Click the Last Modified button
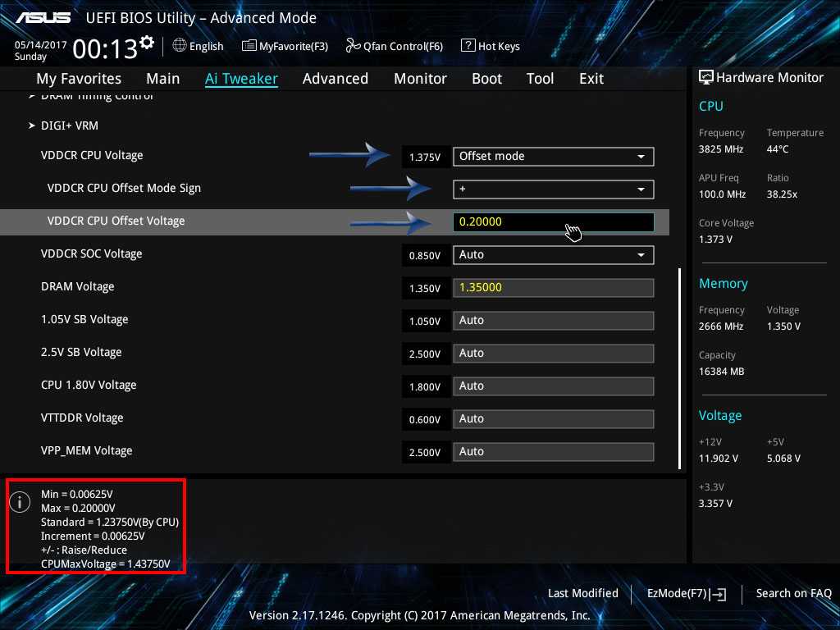The height and width of the screenshot is (630, 840). (x=582, y=594)
